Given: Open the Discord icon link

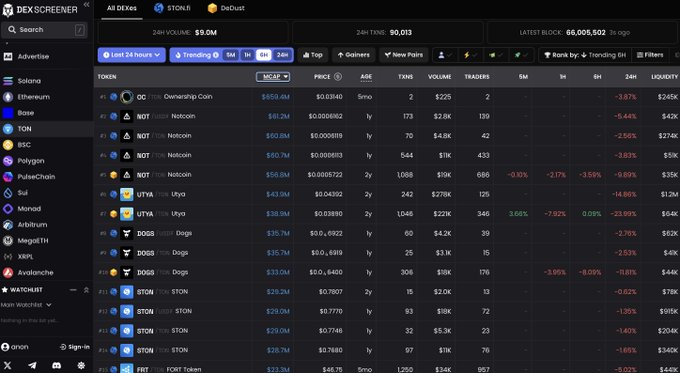Looking at the screenshot, I should click(x=56, y=365).
